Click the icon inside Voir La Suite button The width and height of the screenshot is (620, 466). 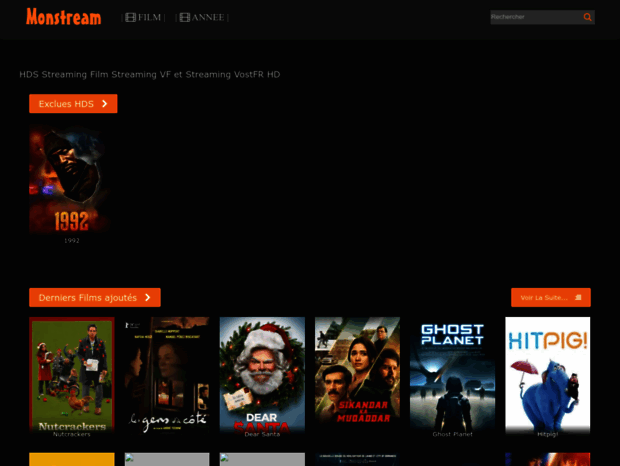[579, 298]
